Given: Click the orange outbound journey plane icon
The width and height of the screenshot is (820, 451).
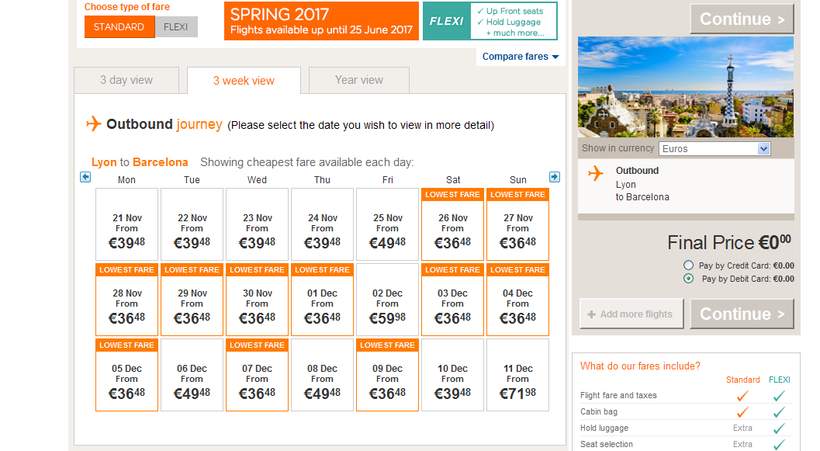Looking at the screenshot, I should [94, 124].
